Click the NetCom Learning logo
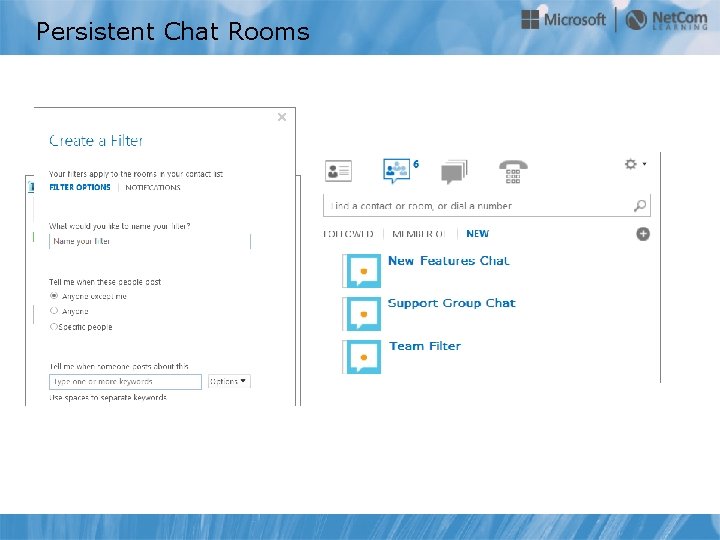Viewport: 720px width, 540px height. click(x=667, y=20)
